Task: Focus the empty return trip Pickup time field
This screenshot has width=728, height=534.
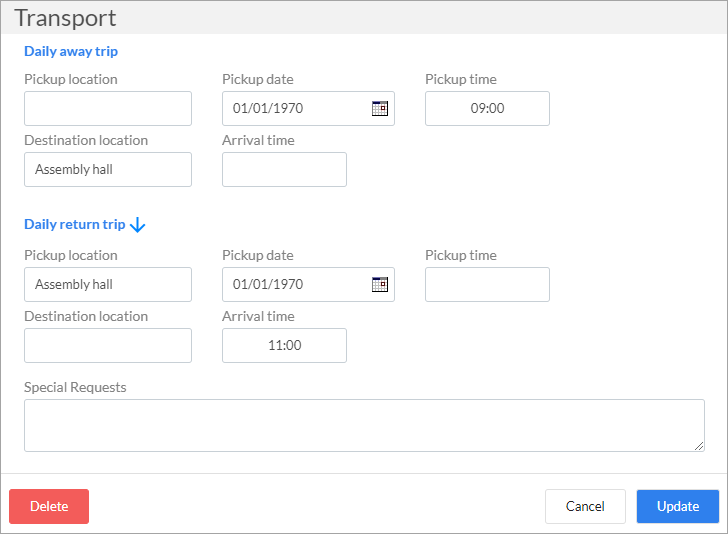Action: (488, 284)
